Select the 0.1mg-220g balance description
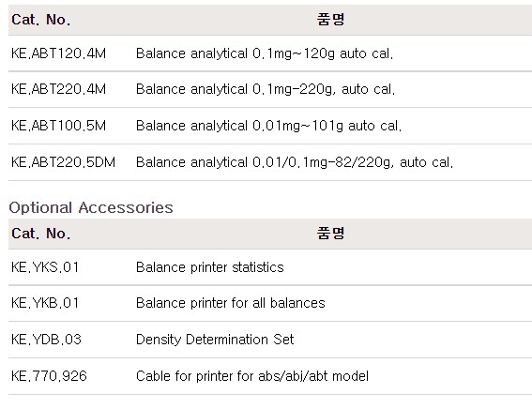 click(266, 89)
